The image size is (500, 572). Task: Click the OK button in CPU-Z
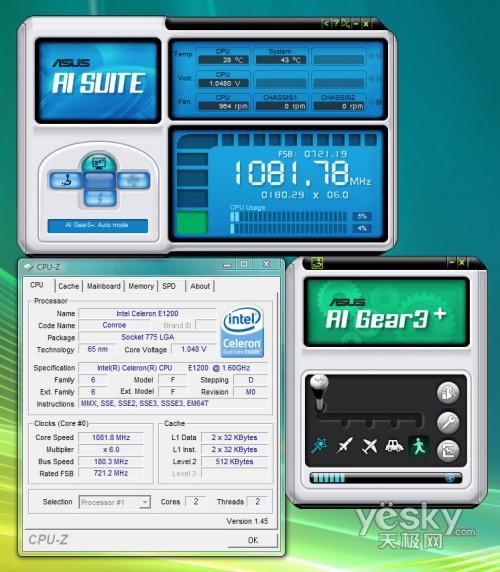pyautogui.click(x=253, y=540)
